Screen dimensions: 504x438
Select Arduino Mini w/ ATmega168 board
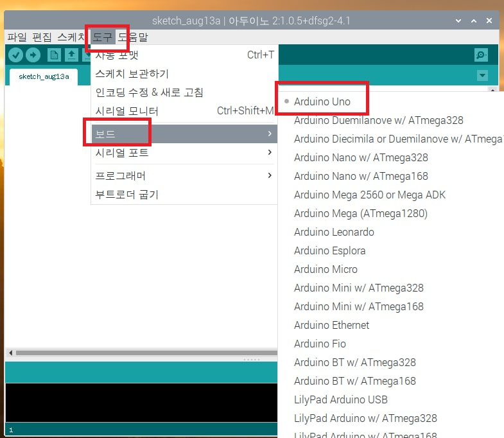pyautogui.click(x=391, y=307)
